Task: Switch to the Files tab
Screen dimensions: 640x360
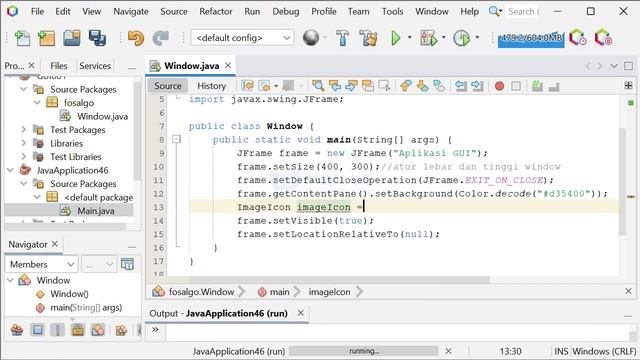Action: (59, 66)
